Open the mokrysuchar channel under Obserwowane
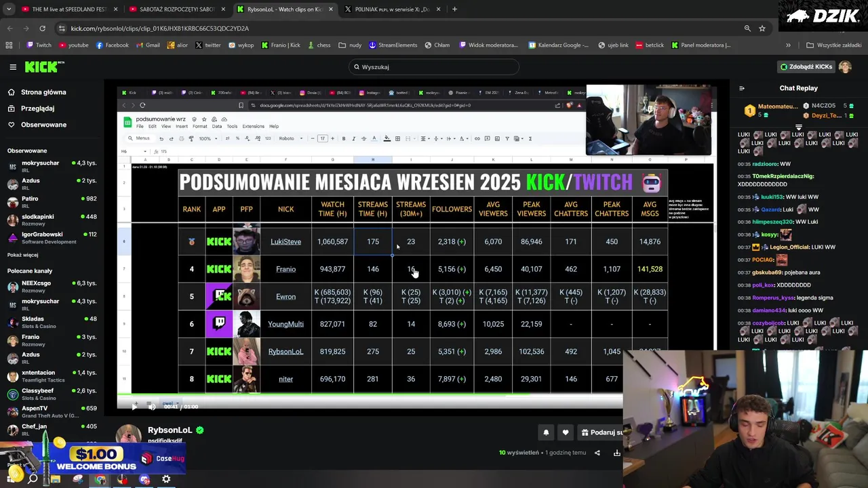This screenshot has height=488, width=868. point(52,166)
